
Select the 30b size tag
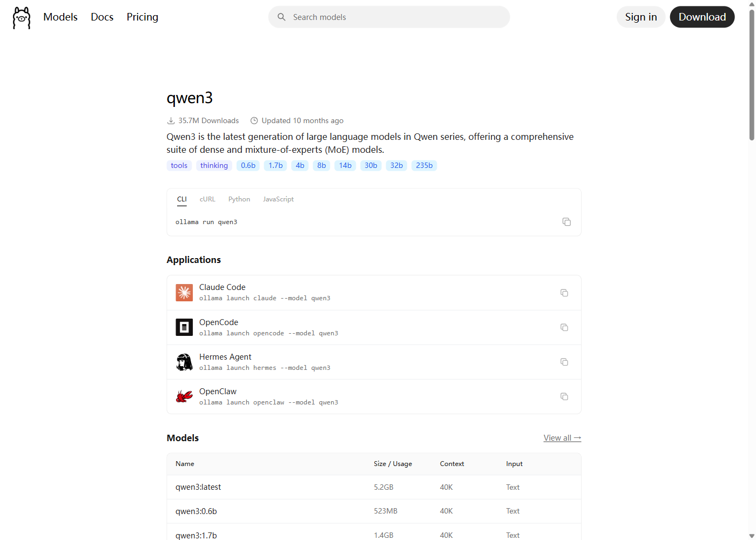(371, 166)
